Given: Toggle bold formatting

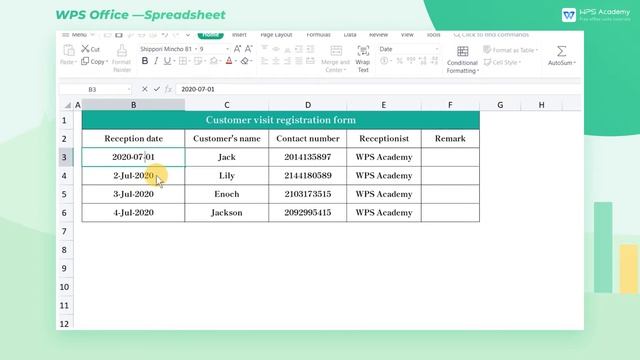Looking at the screenshot, I should (x=144, y=61).
